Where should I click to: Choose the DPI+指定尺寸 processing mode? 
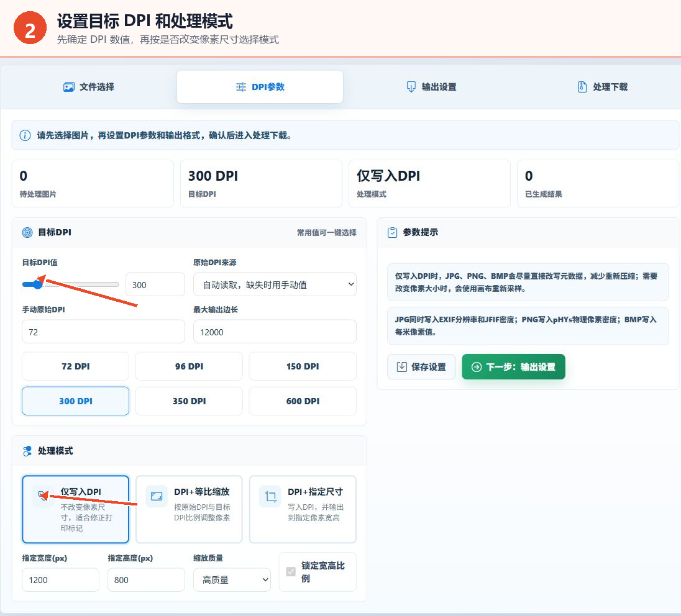303,509
